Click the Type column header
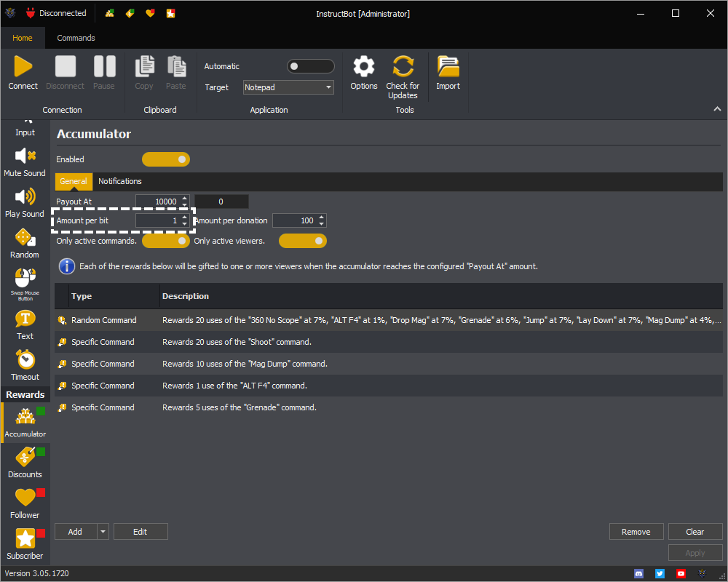728x582 pixels. tap(114, 296)
